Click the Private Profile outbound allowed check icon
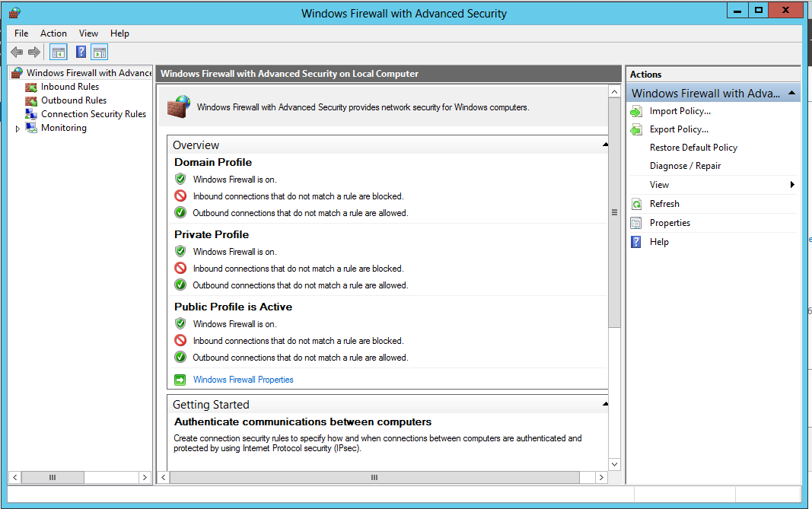The image size is (812, 509). tap(180, 285)
